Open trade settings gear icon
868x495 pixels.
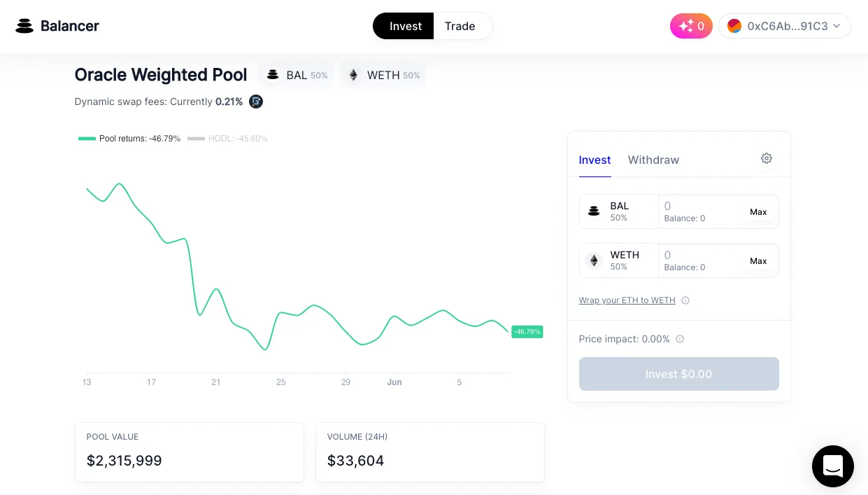point(766,158)
